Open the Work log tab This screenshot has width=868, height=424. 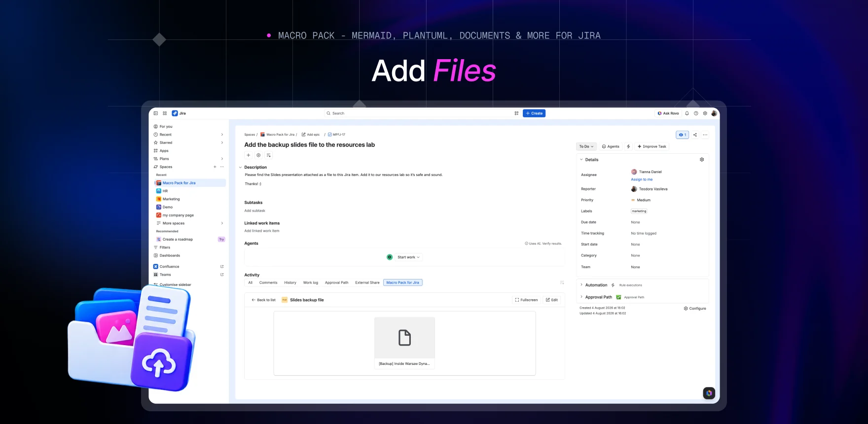311,283
